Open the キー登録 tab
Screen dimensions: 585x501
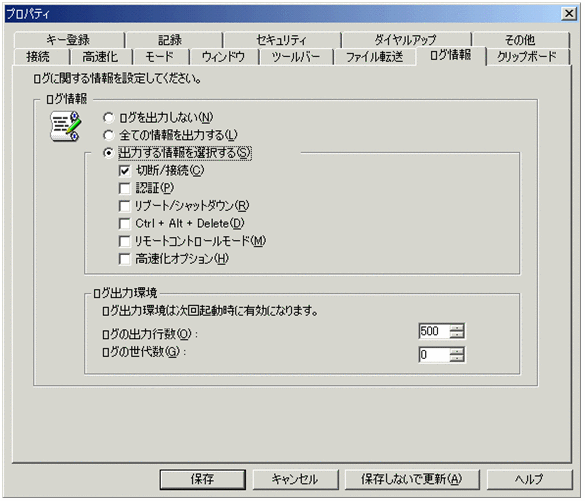69,40
